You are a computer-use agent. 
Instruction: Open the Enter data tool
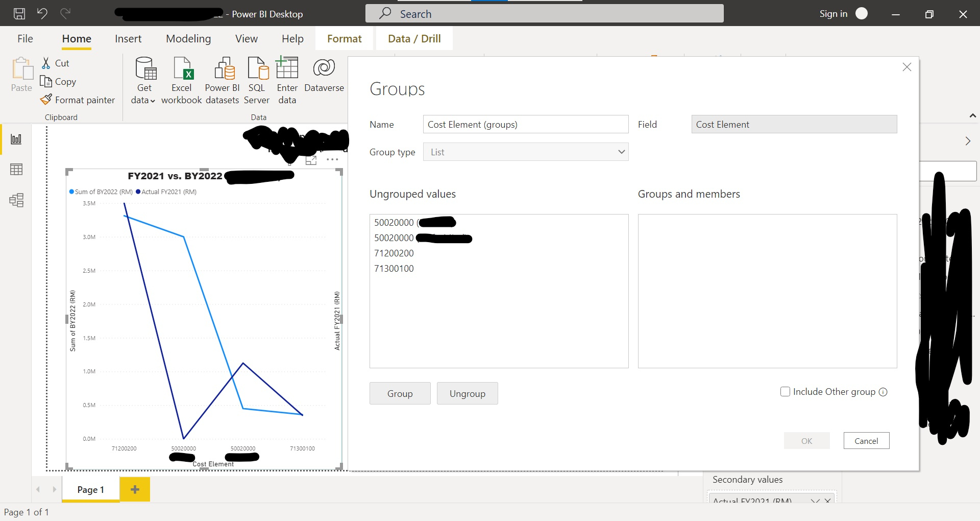point(287,79)
